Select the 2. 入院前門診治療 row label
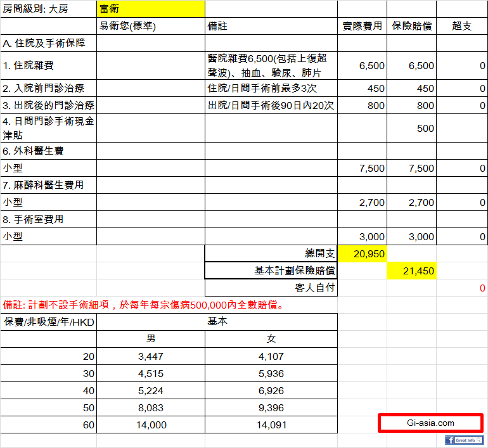488x448 pixels. [x=49, y=88]
